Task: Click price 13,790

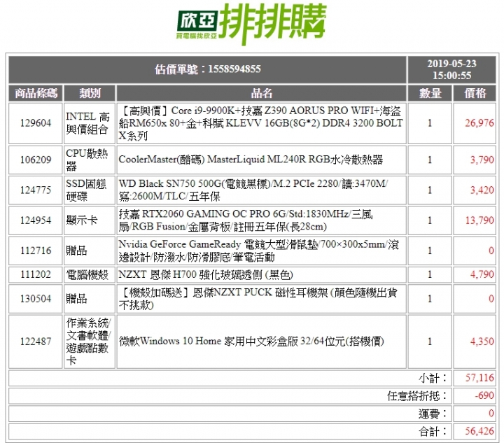Action: point(479,220)
